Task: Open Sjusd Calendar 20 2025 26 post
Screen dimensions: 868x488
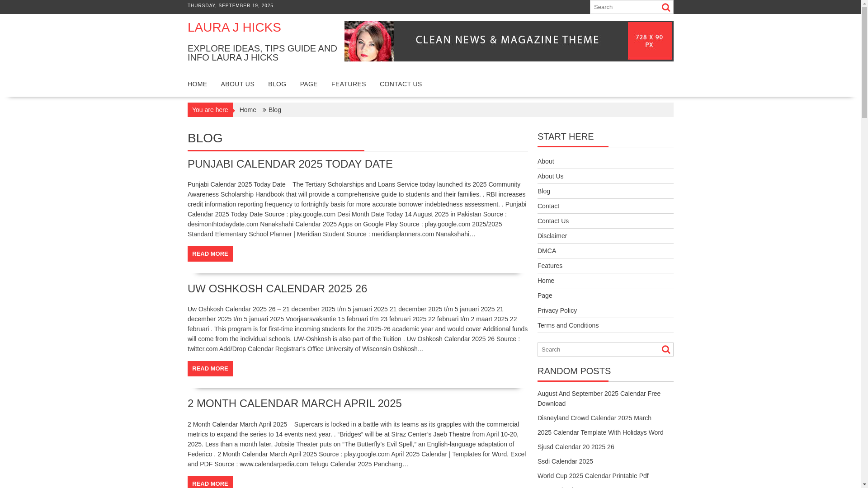Action: 576,447
